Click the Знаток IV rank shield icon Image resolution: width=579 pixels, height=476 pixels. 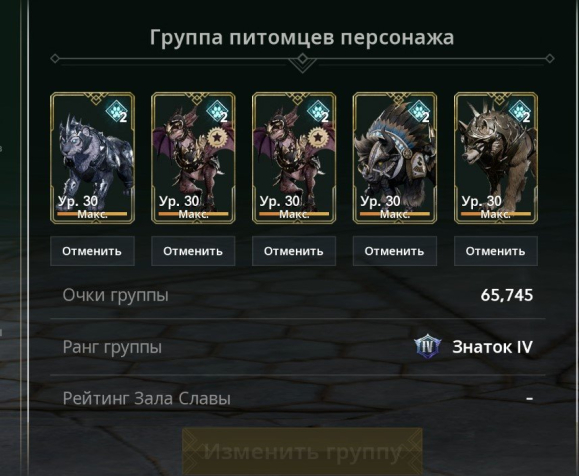tap(427, 346)
